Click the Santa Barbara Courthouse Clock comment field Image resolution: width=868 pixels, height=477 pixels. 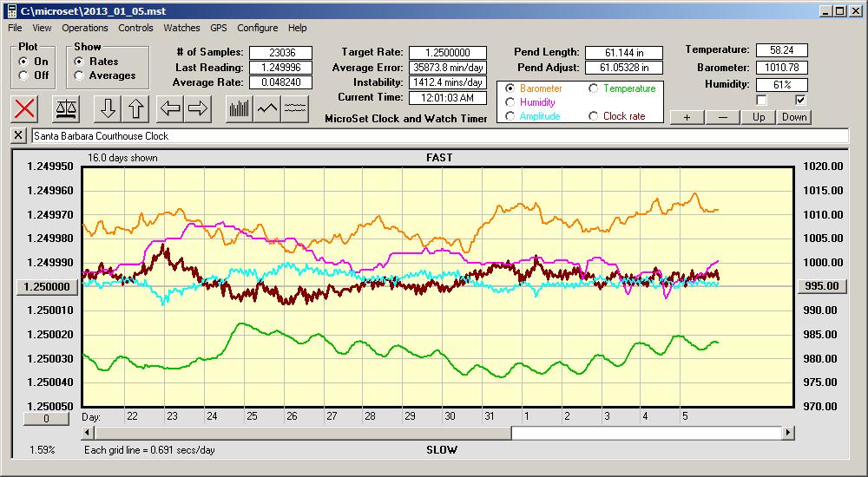point(440,135)
